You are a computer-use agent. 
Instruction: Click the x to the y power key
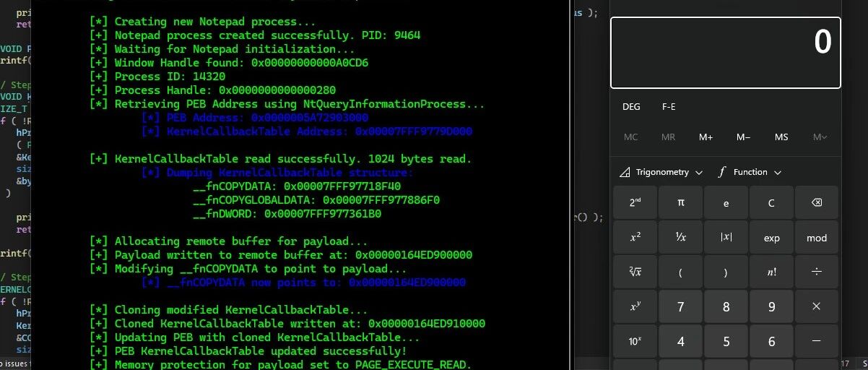635,307
